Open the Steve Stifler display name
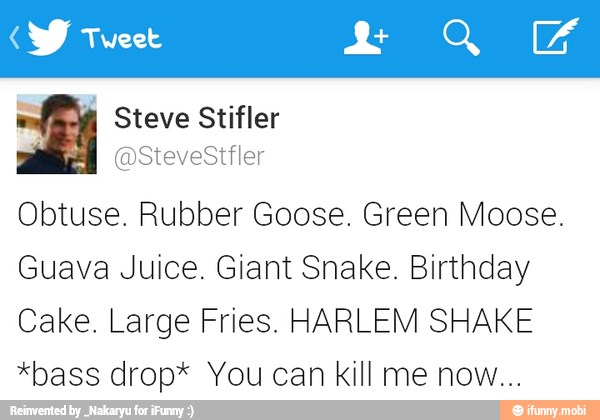 click(x=196, y=119)
